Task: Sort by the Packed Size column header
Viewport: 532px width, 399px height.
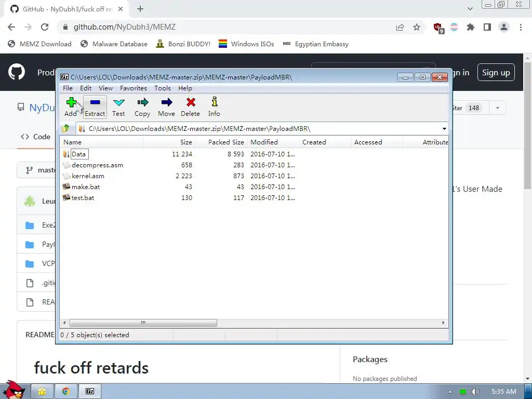Action: [x=221, y=142]
